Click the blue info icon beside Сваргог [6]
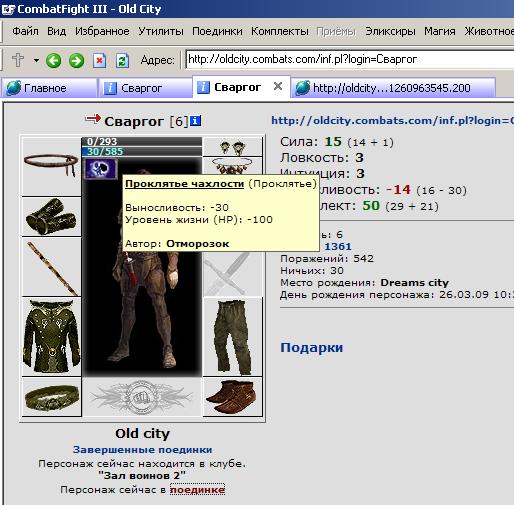The height and width of the screenshot is (505, 514). [195, 121]
